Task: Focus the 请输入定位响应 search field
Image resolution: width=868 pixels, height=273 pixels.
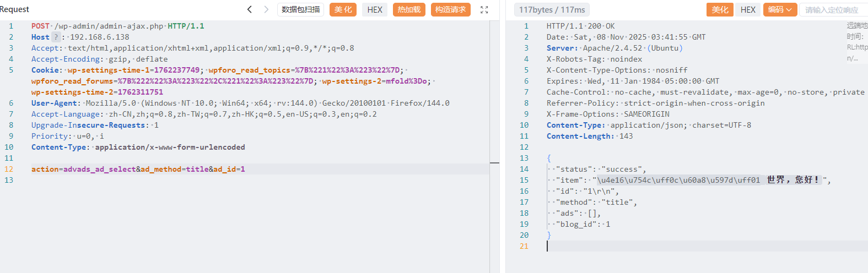Action: [833, 9]
